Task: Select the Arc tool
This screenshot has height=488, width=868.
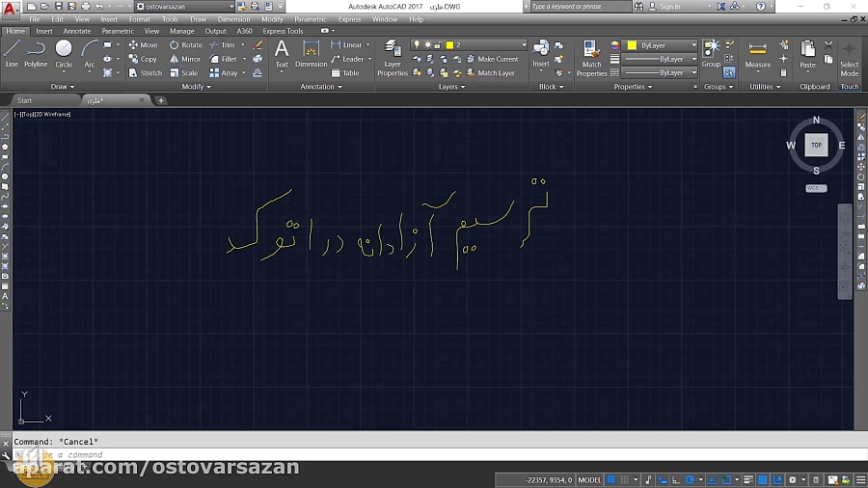Action: [89, 54]
